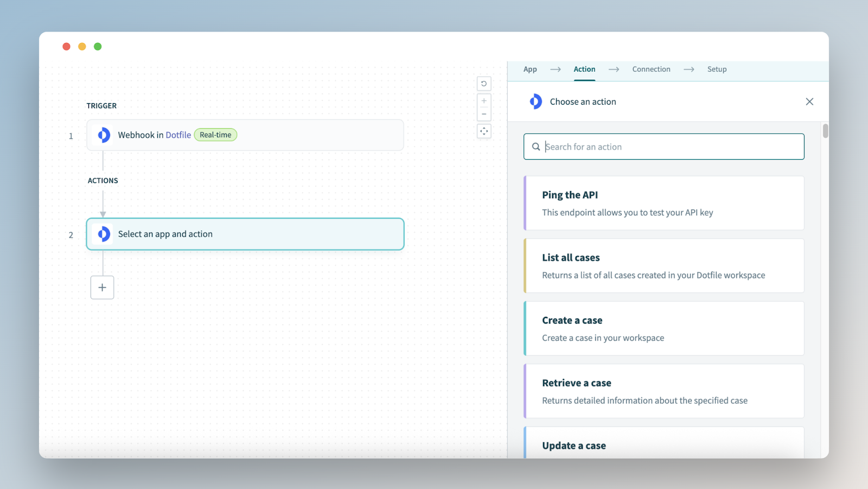This screenshot has height=489, width=868.
Task: Select the Ping the API action
Action: click(663, 203)
